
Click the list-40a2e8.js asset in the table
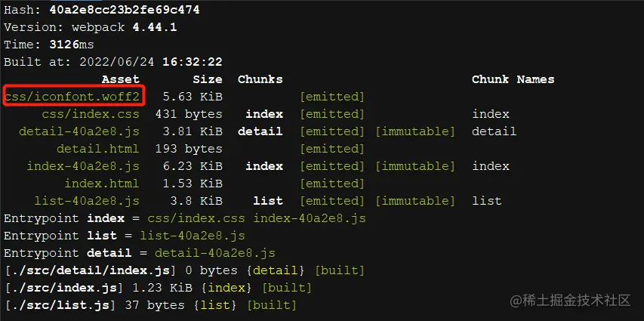(x=87, y=201)
